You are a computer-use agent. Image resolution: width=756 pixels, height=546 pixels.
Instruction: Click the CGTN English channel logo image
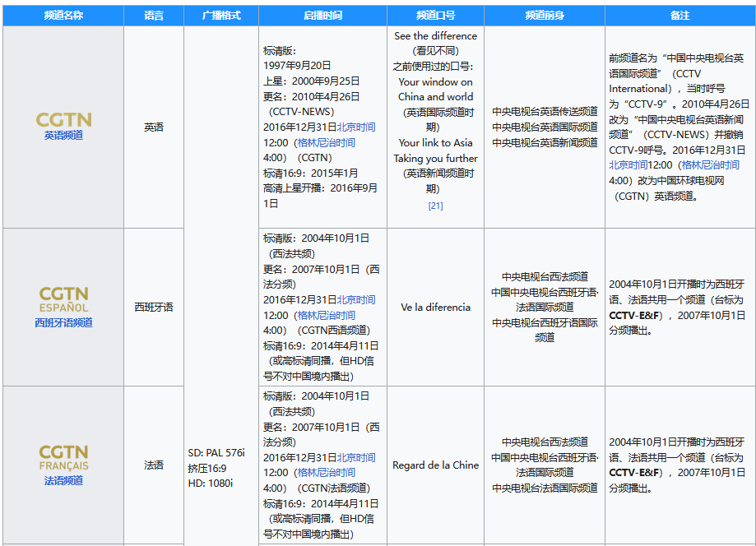pos(63,119)
